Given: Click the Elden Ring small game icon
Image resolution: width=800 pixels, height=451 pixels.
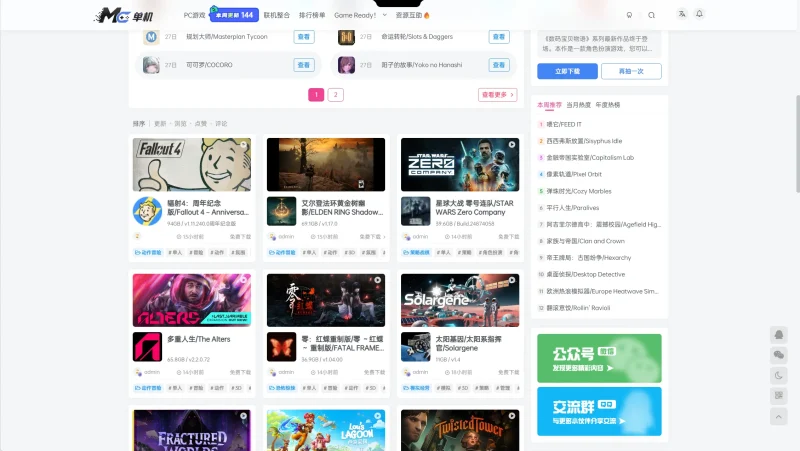Looking at the screenshot, I should click(x=281, y=211).
